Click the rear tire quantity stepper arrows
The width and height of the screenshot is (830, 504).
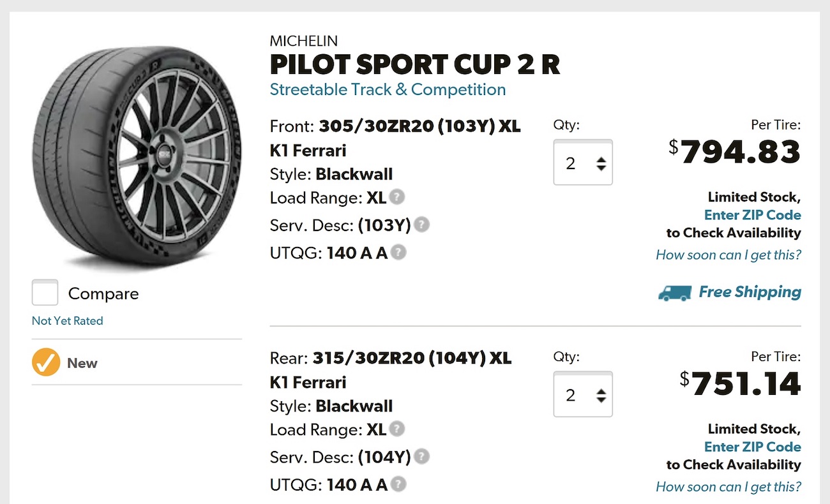coord(601,396)
